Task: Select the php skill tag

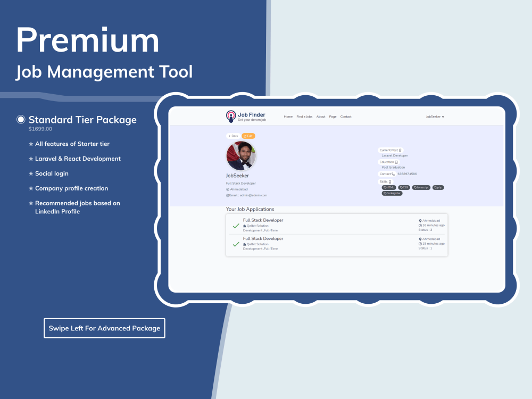Action: 438,188
